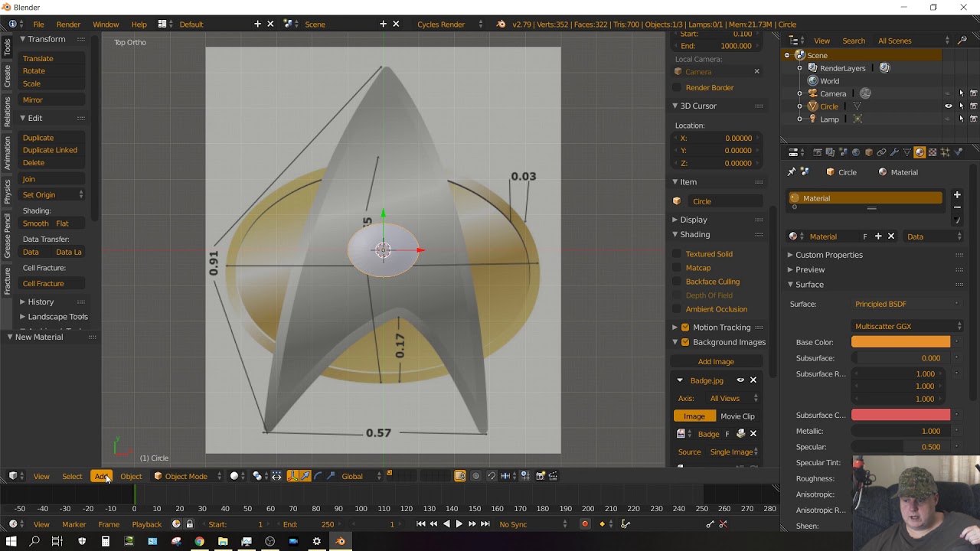The image size is (980, 551).
Task: Enable the Render Border checkbox
Action: pyautogui.click(x=677, y=88)
